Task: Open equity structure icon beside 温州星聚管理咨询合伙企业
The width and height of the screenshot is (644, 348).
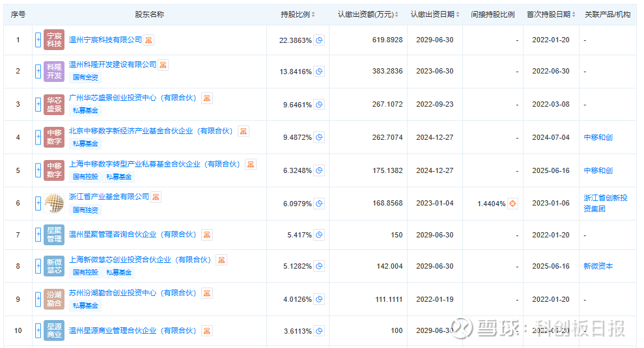Action: click(x=207, y=235)
